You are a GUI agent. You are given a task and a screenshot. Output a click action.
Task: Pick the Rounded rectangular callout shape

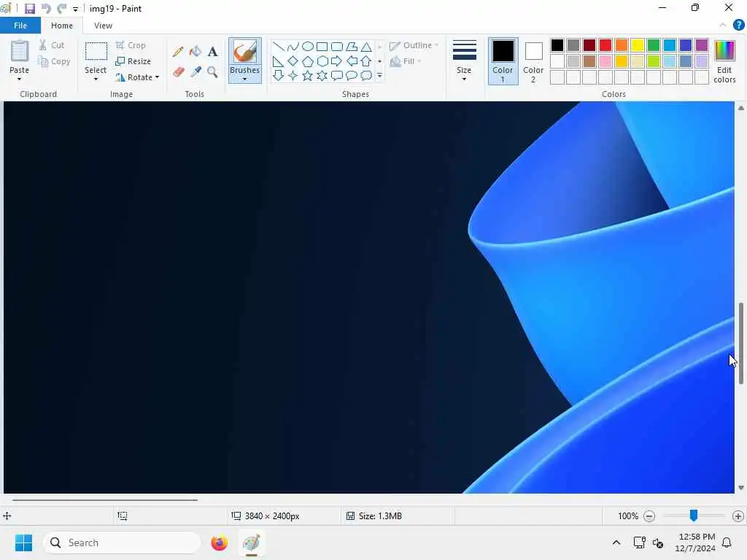point(337,75)
